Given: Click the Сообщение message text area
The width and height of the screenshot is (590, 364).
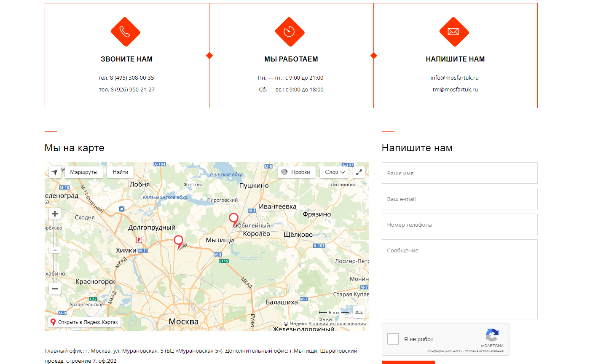Looking at the screenshot, I should pos(459,279).
